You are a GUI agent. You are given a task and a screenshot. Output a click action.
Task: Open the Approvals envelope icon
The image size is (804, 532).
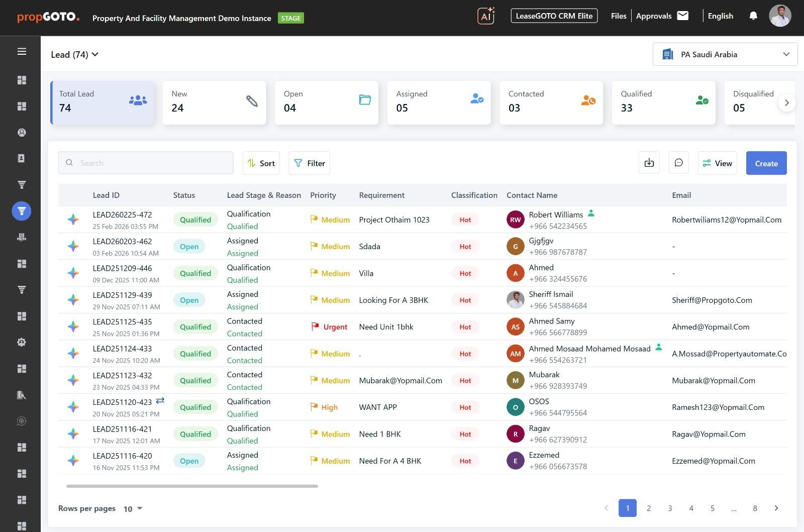[682, 16]
